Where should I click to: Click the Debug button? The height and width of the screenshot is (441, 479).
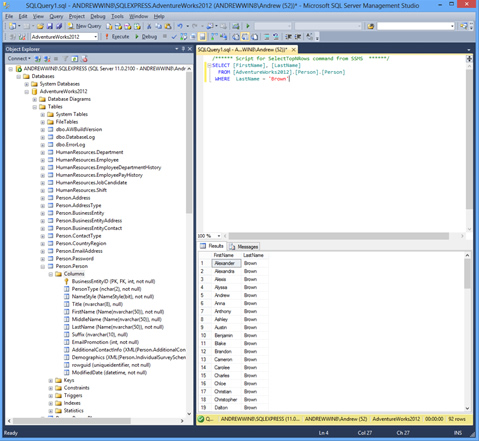pos(146,37)
